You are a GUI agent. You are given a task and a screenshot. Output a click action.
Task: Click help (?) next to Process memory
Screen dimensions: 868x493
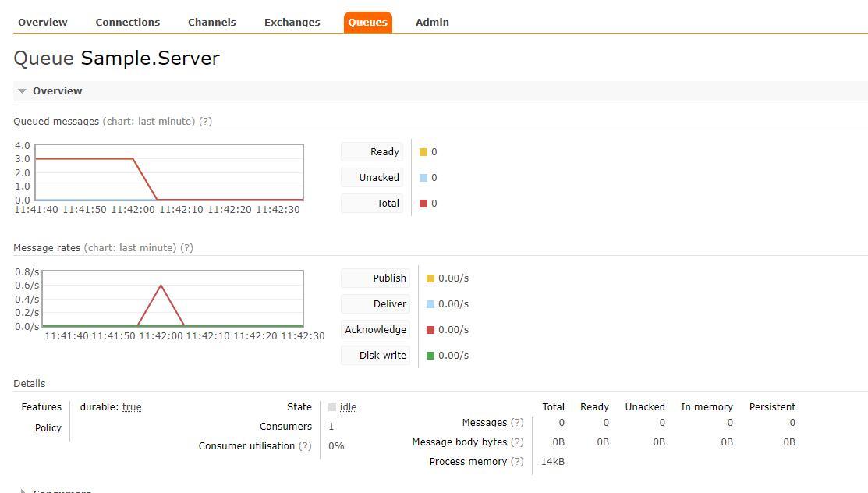coord(517,462)
